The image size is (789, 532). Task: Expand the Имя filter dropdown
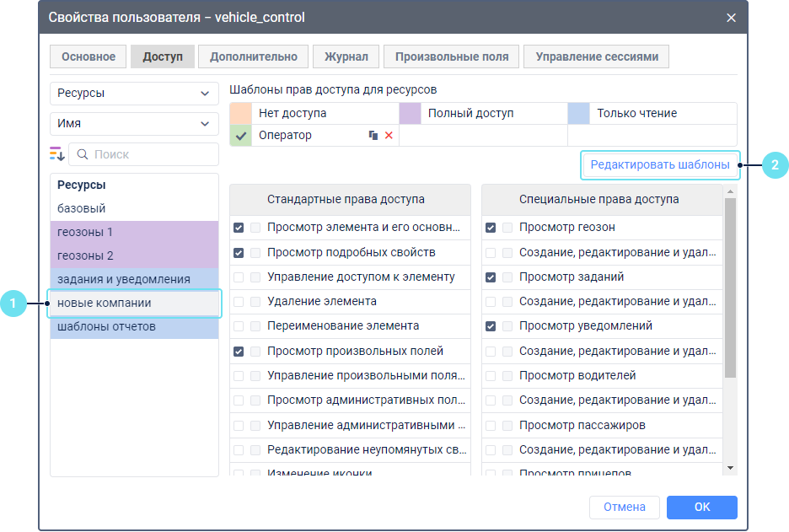click(134, 123)
